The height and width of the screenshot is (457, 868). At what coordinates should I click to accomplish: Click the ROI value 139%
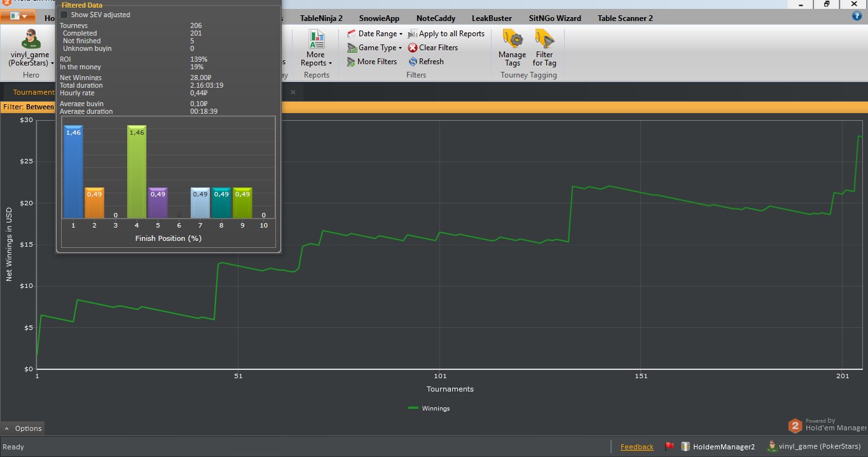[x=198, y=59]
